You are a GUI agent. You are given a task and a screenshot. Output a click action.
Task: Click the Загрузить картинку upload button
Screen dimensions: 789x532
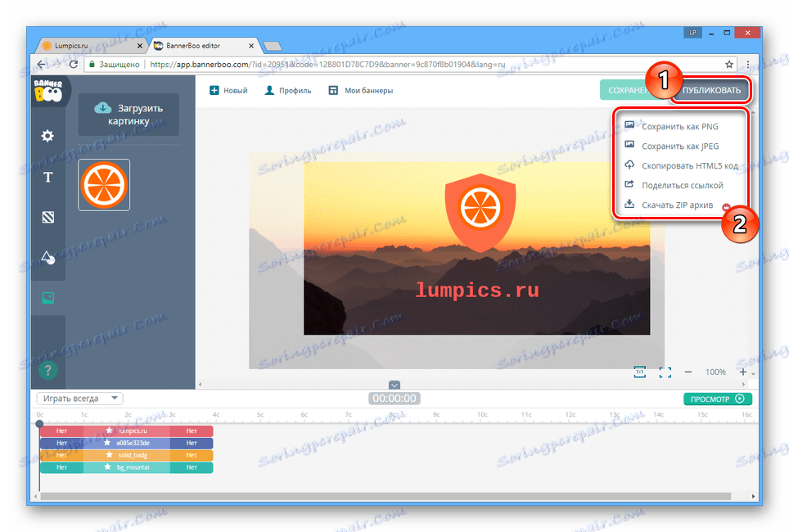(x=128, y=115)
